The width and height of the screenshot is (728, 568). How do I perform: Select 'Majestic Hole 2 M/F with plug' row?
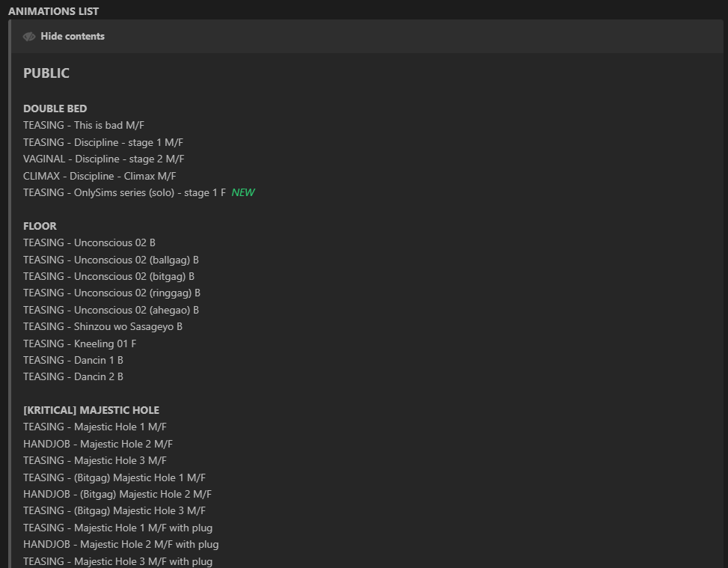(x=120, y=544)
